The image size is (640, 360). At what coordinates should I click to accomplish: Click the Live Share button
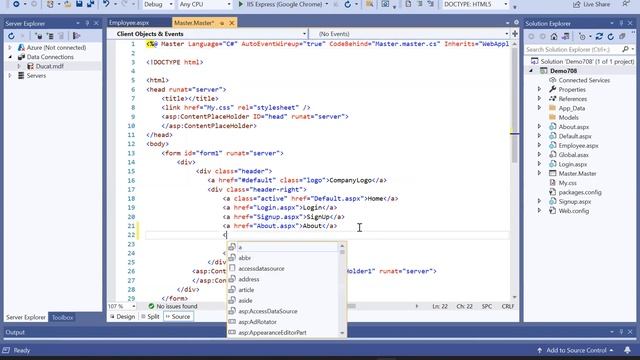point(591,4)
